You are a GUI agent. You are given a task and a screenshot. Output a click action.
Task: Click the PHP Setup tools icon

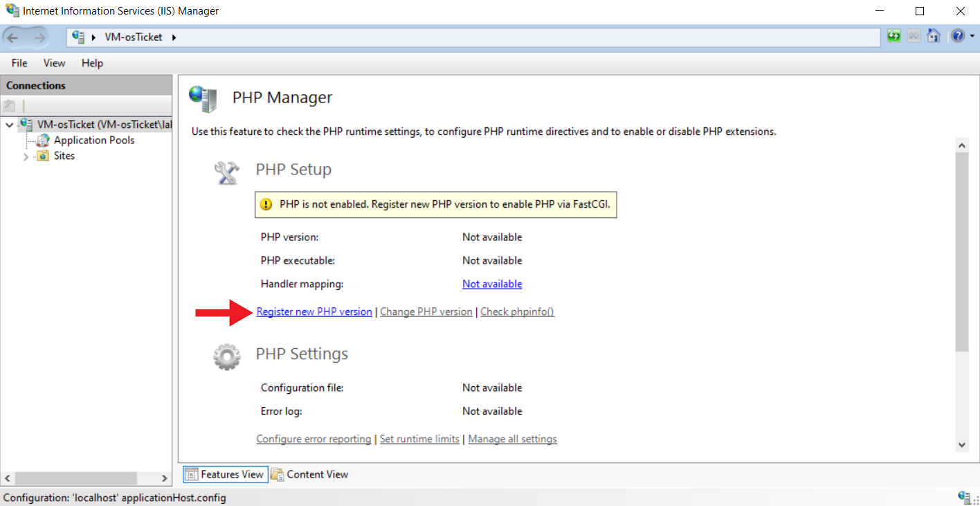pyautogui.click(x=227, y=172)
